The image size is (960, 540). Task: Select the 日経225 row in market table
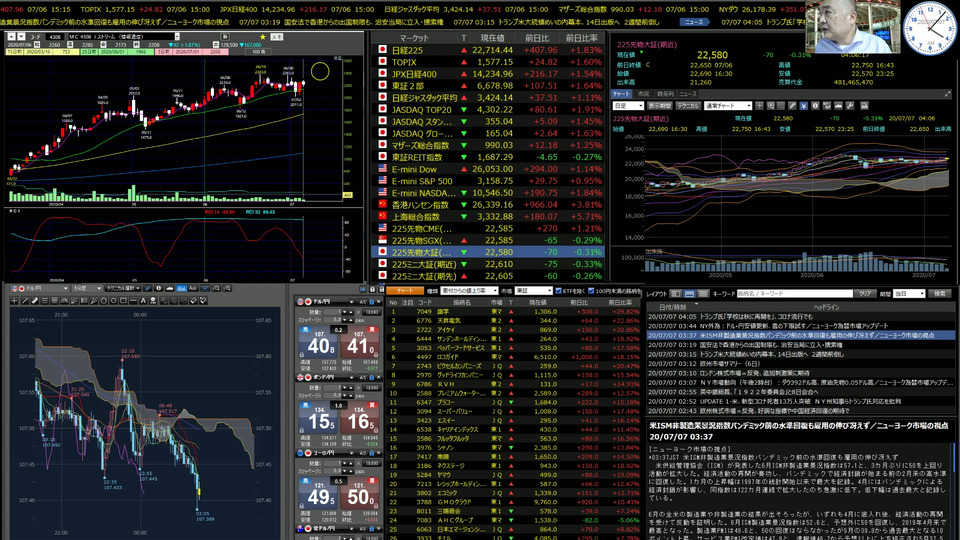[489, 50]
